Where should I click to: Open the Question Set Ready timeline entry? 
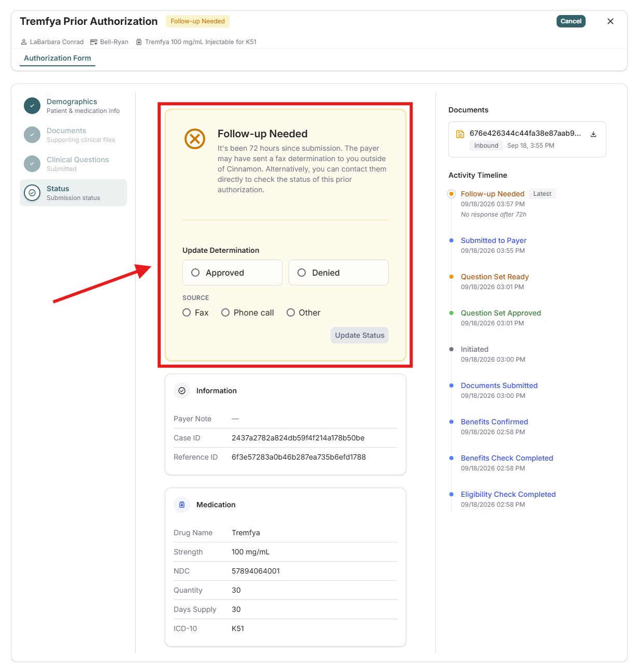pos(495,277)
